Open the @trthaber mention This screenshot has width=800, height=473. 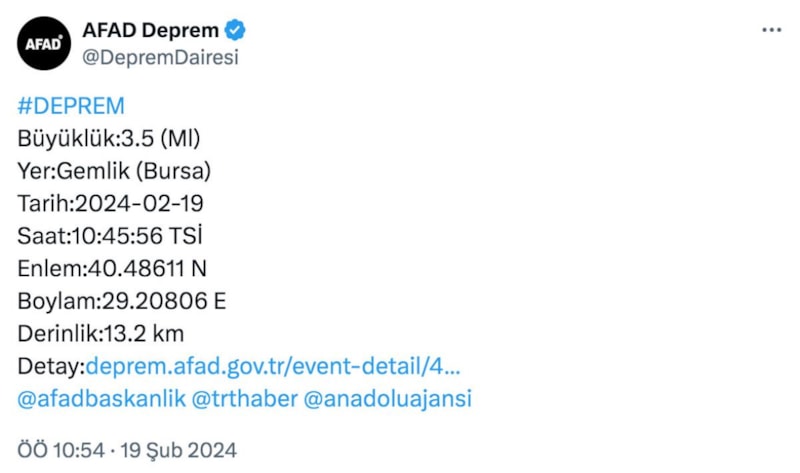(x=244, y=398)
